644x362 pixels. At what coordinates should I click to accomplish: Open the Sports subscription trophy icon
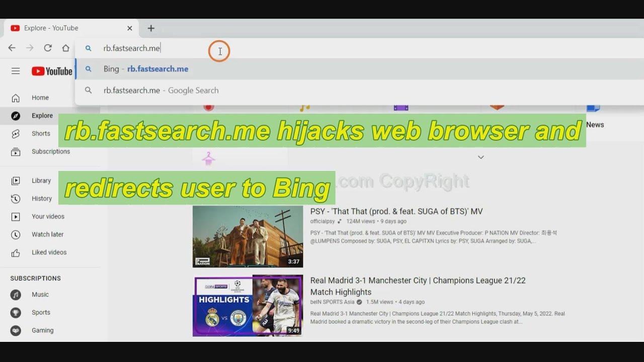(x=16, y=312)
